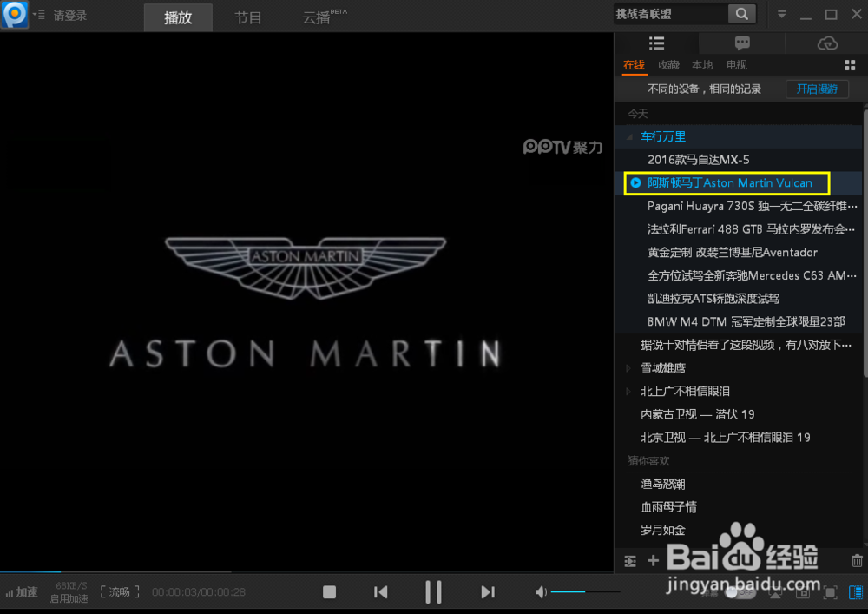The width and height of the screenshot is (868, 614).
Task: Adjust the volume slider
Action: coord(585,591)
